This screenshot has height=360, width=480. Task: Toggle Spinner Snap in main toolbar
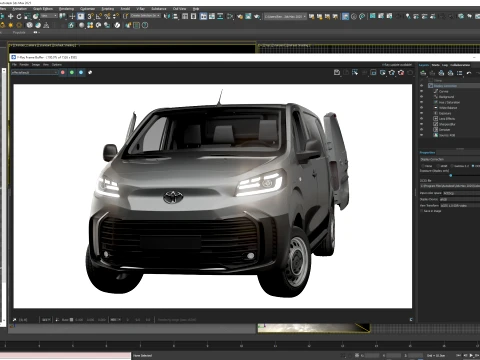point(116,16)
